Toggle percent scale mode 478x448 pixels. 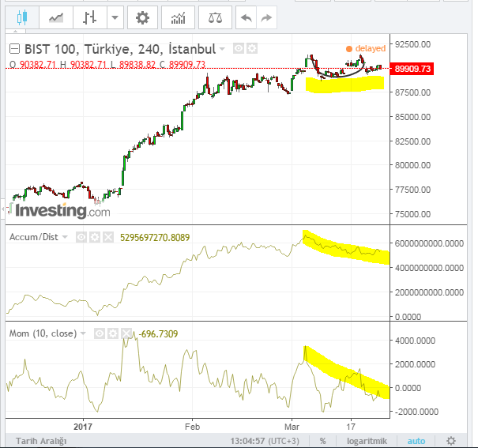322,441
